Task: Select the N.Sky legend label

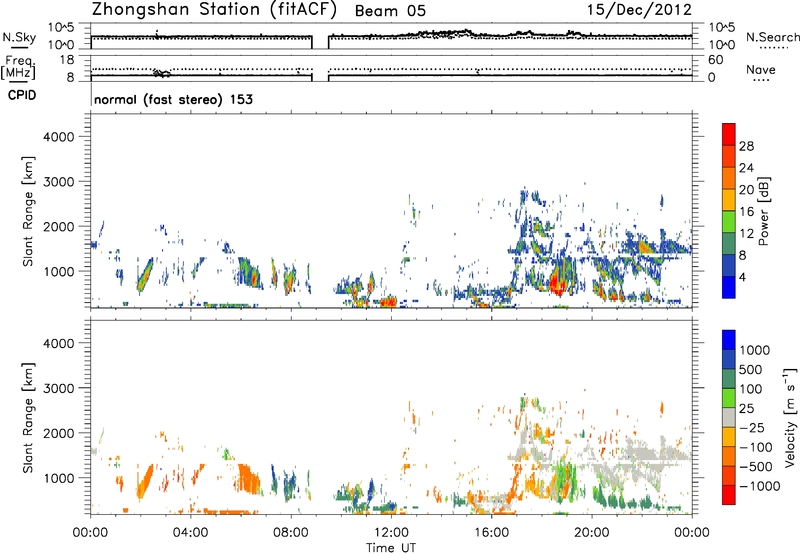Action: click(x=19, y=38)
